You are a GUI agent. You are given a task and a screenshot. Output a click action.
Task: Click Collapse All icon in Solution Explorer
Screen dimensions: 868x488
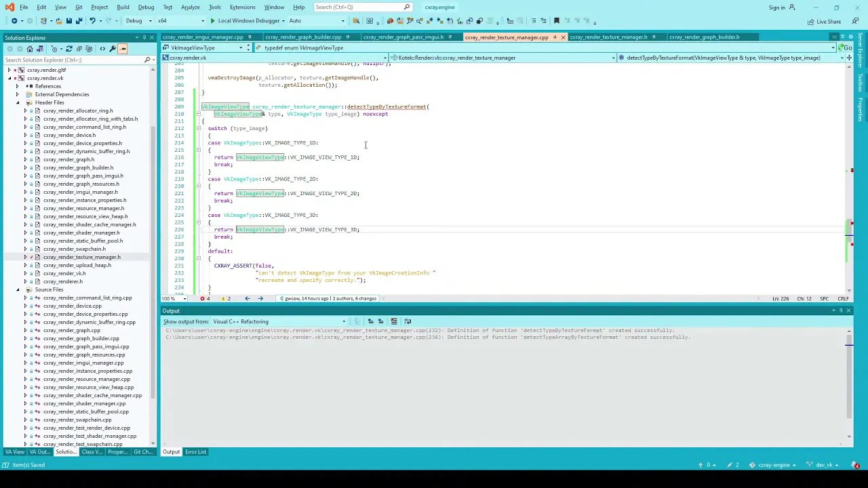point(79,49)
